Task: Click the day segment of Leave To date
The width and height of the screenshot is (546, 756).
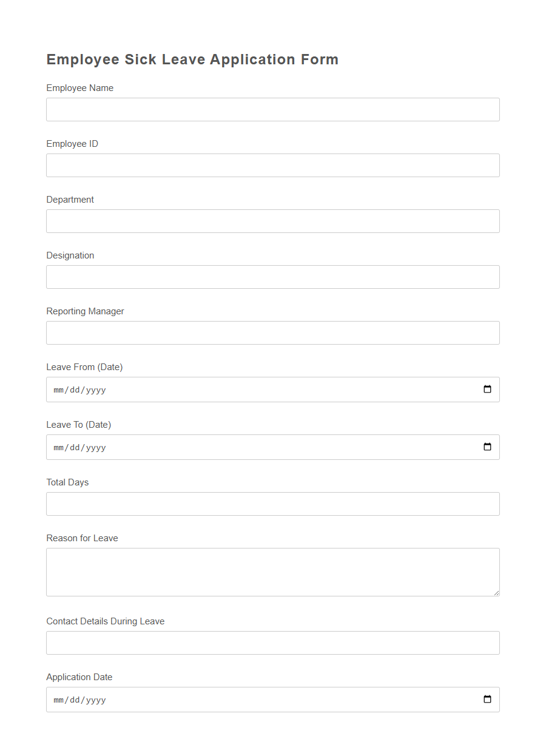Action: 73,447
